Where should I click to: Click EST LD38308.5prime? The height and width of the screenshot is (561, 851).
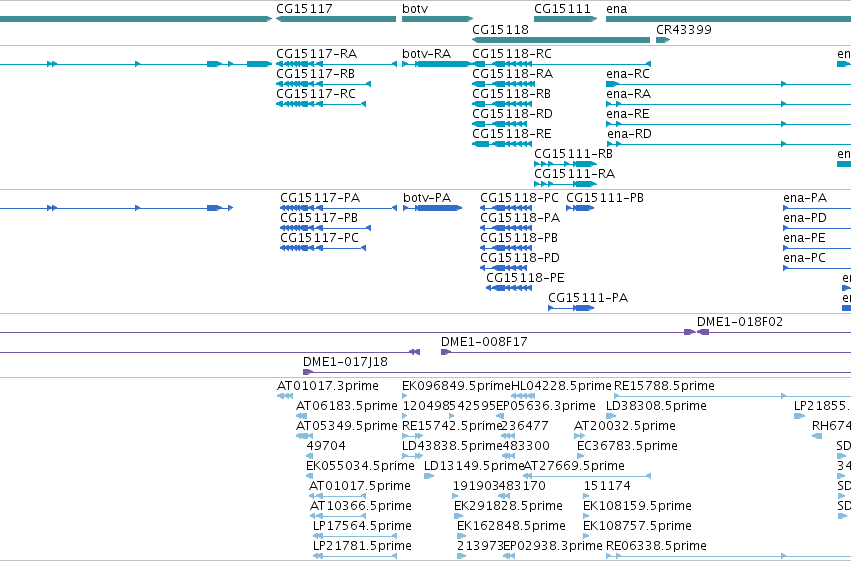click(x=611, y=416)
